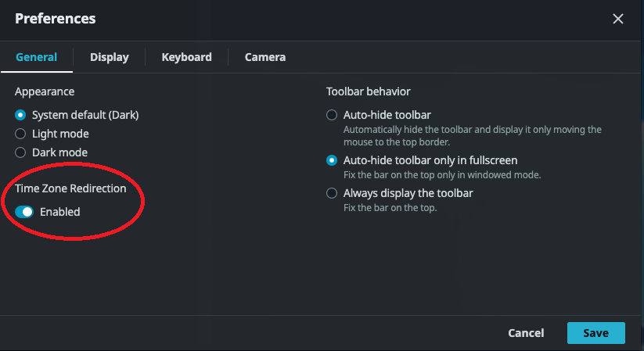This screenshot has width=644, height=351.
Task: Click the Appearance section heading
Action: click(x=45, y=91)
